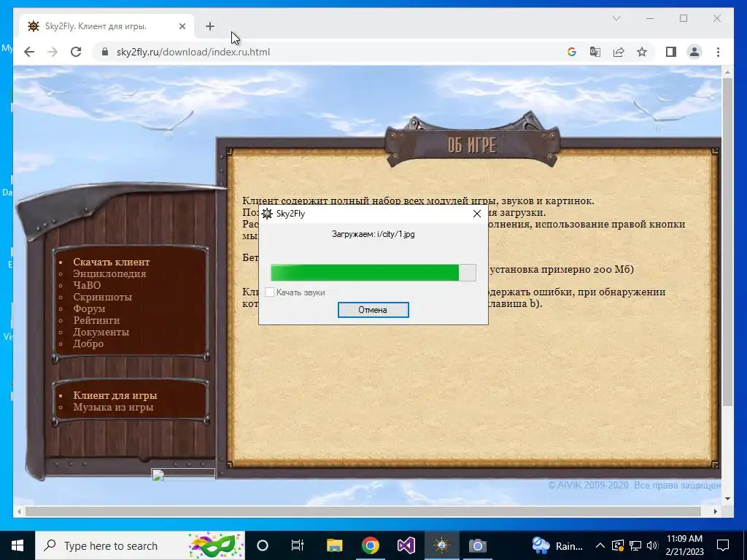747x560 pixels.
Task: Select the Sky2Fly. Клиент для игры tab
Action: coord(107,26)
